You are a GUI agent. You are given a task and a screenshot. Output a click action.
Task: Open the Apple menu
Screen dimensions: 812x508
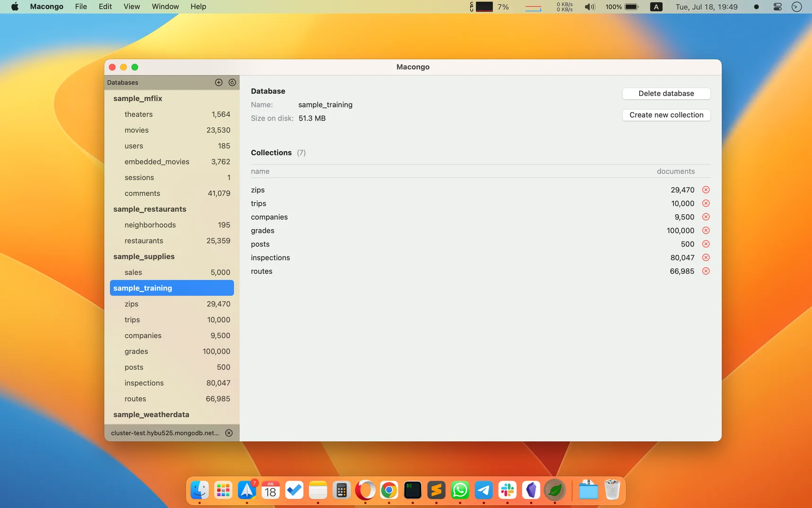tap(15, 7)
